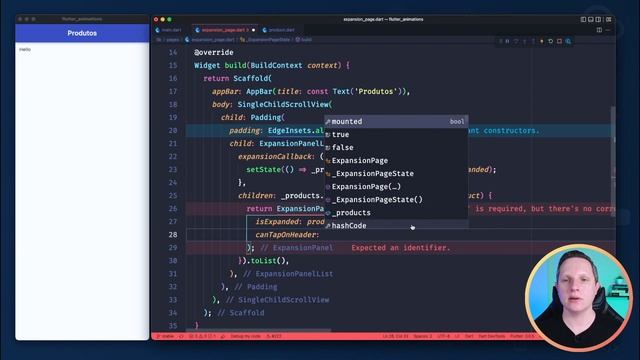This screenshot has height=360, width=640.
Task: Open the editor more actions ellipsis
Action: [608, 30]
